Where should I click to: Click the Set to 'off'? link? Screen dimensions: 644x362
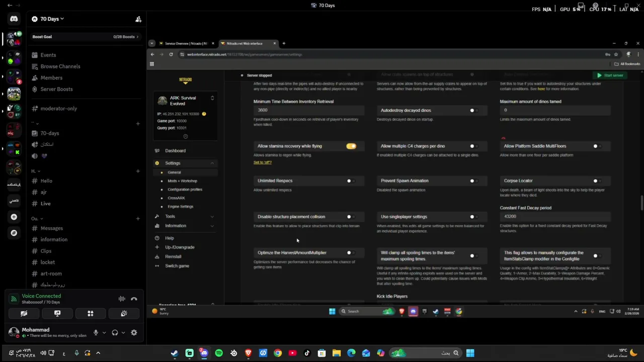click(x=263, y=162)
